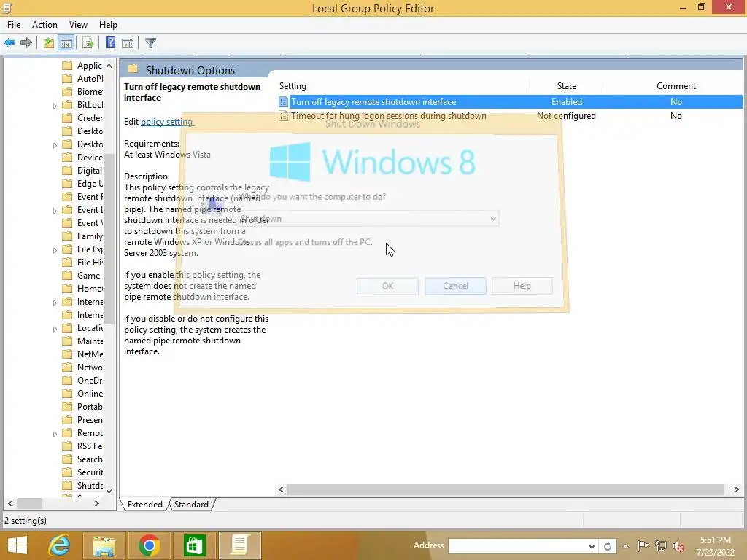Select Turn off legacy remote shutdown interface row
This screenshot has height=560, width=747.
coord(510,102)
